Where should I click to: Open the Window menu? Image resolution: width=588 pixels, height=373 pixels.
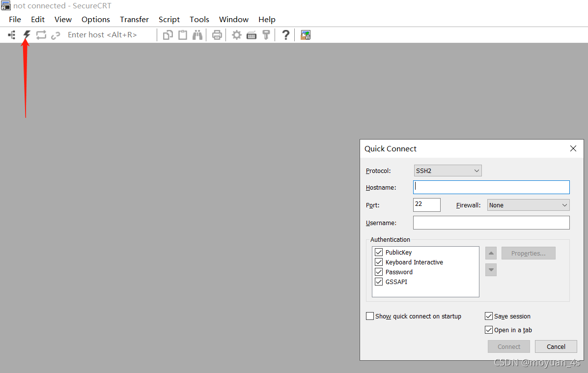point(234,20)
